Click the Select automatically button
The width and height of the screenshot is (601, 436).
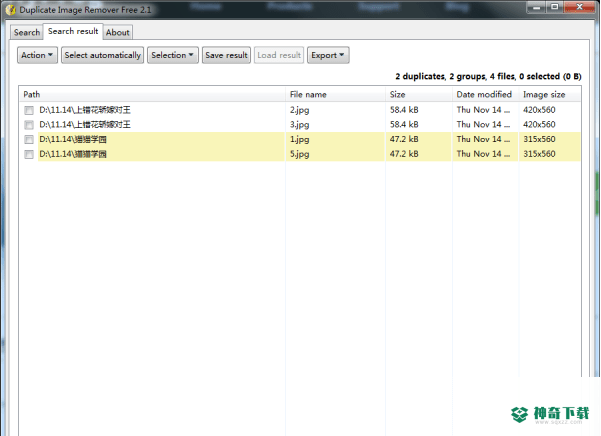[102, 55]
